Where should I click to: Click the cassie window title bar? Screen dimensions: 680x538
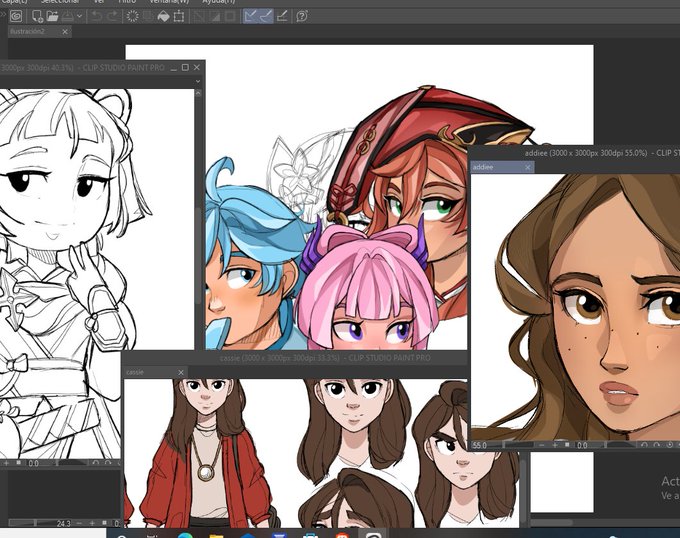point(295,358)
